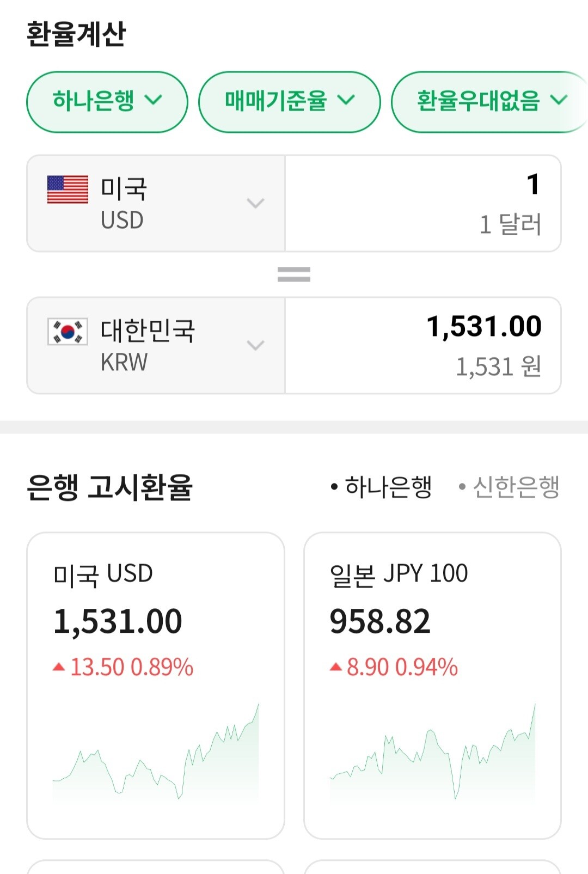Expand the 대한민국 KRW currency chevron
Screen dimensions: 588x874
[x=255, y=345]
